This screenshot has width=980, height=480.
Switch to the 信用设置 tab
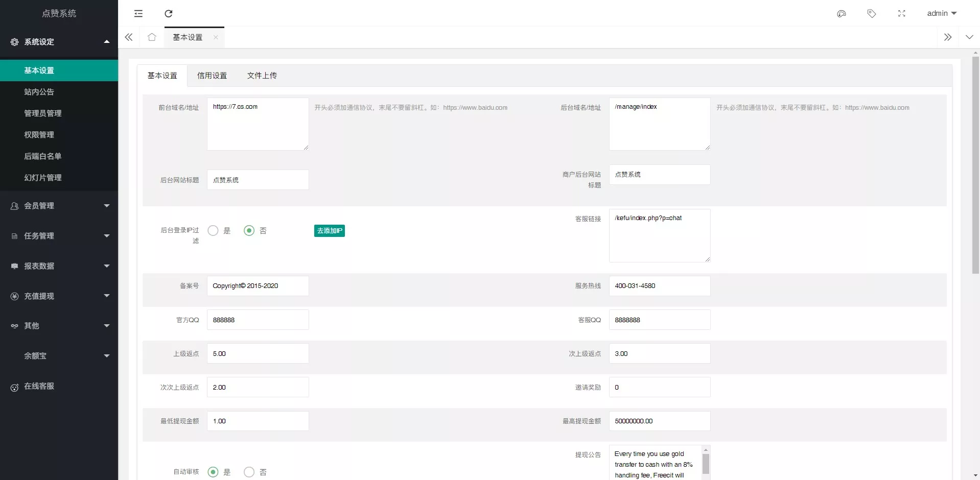pos(212,76)
